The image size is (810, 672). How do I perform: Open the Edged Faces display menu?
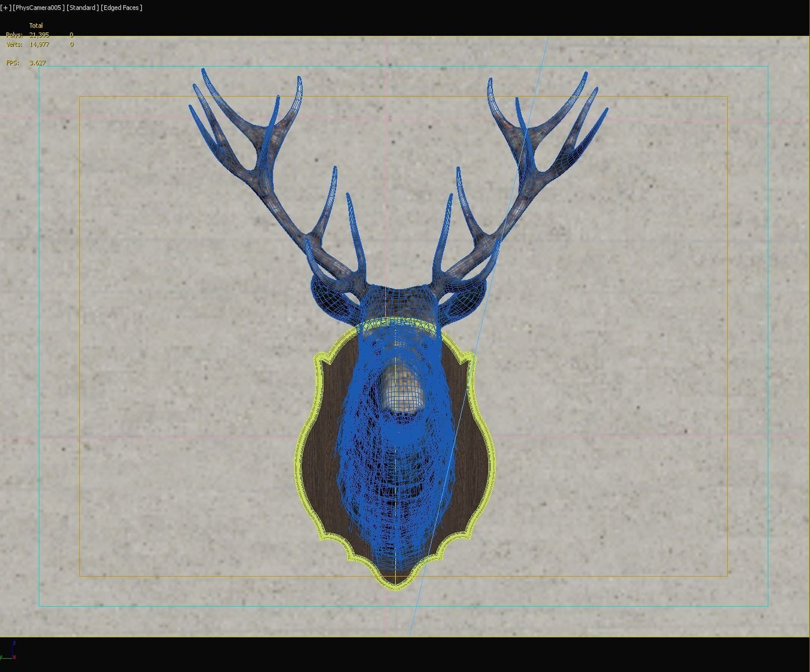122,8
